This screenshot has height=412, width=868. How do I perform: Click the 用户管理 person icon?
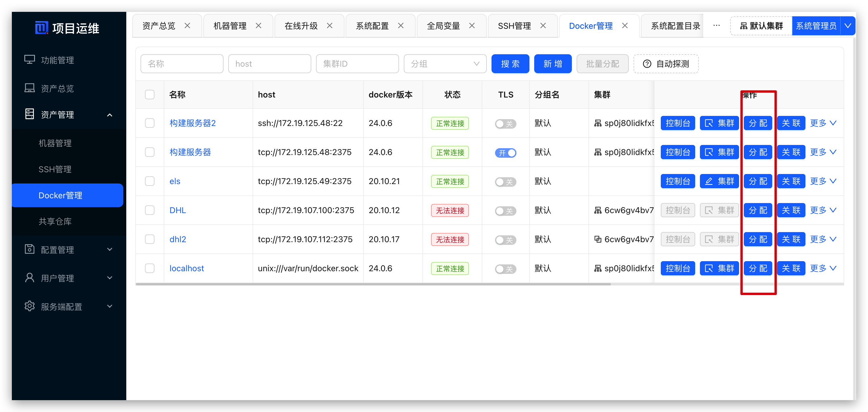[30, 278]
